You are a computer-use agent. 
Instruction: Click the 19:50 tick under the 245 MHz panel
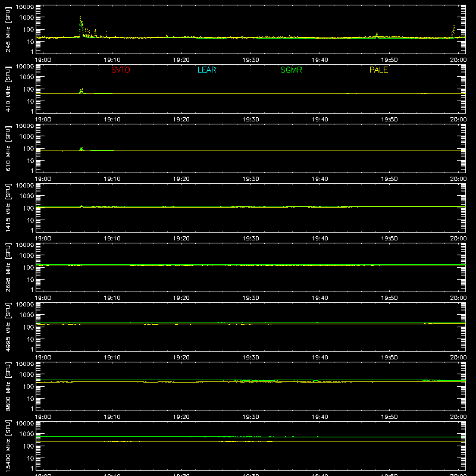pyautogui.click(x=389, y=60)
